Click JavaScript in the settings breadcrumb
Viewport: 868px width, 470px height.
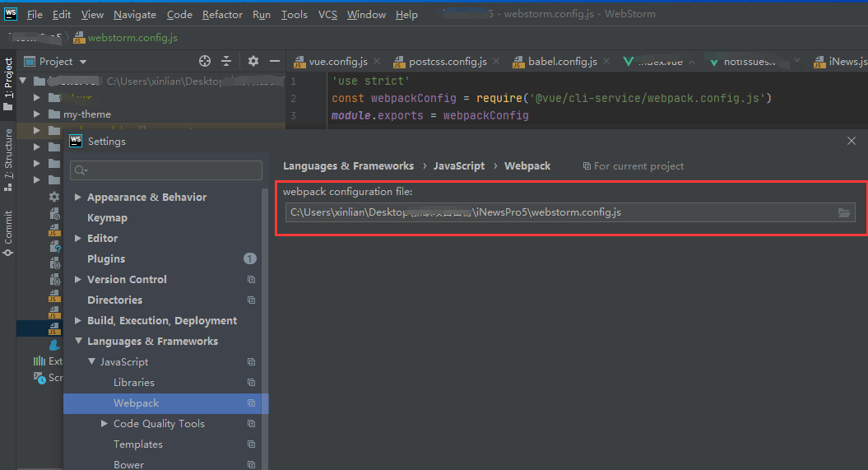[459, 166]
